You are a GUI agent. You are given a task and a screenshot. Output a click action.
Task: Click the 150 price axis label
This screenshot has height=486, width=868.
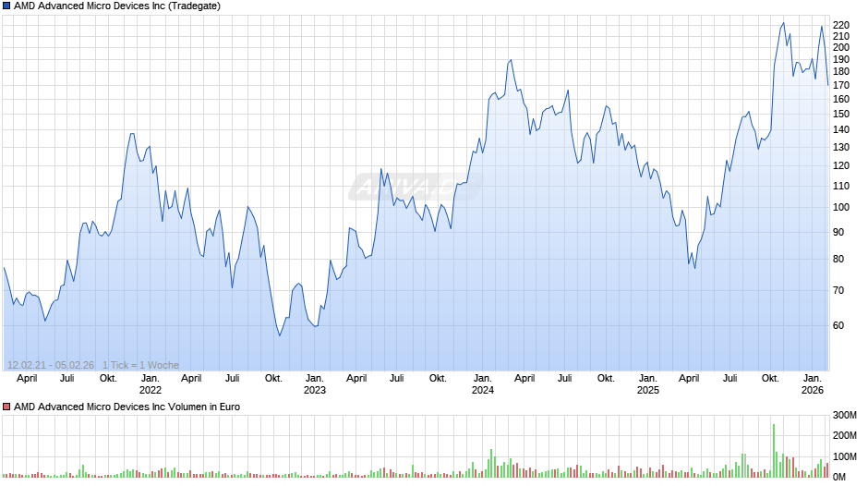pos(841,114)
